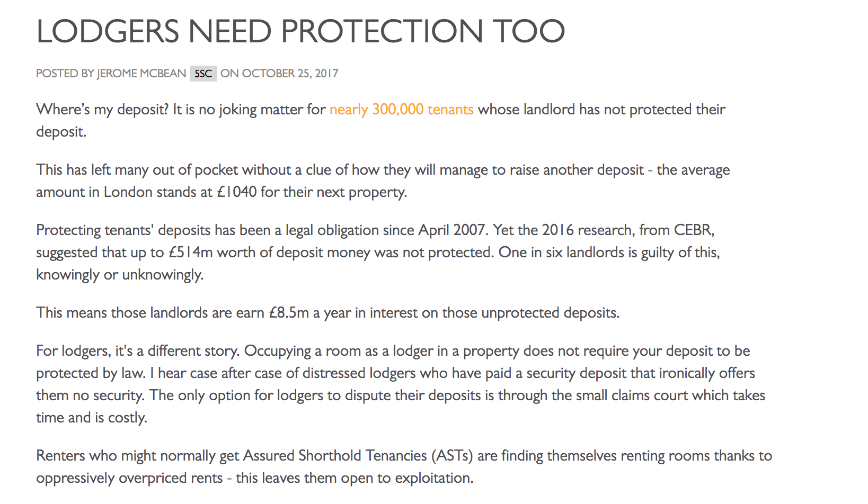The height and width of the screenshot is (504, 868).
Task: Click the phrase "time and is costly"
Action: pyautogui.click(x=91, y=418)
